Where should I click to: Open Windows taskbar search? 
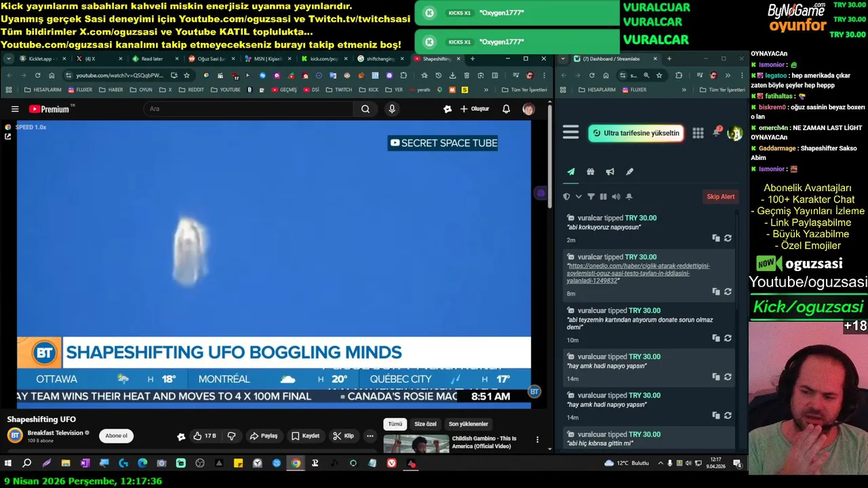(27, 464)
